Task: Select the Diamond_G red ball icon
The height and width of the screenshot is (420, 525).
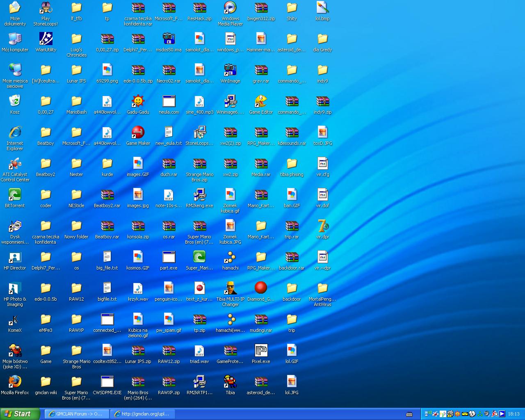Action: pos(261,288)
